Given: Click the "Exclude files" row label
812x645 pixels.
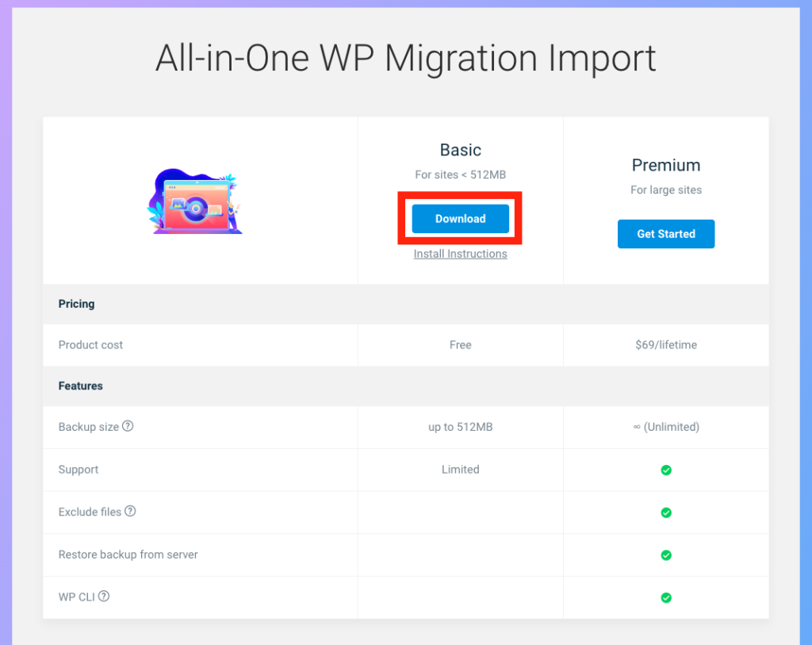Looking at the screenshot, I should pyautogui.click(x=90, y=512).
